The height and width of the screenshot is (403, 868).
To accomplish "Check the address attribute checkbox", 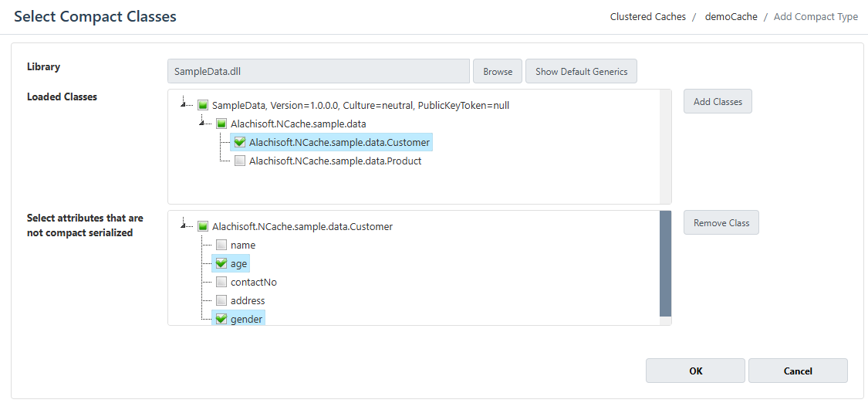I will point(221,301).
